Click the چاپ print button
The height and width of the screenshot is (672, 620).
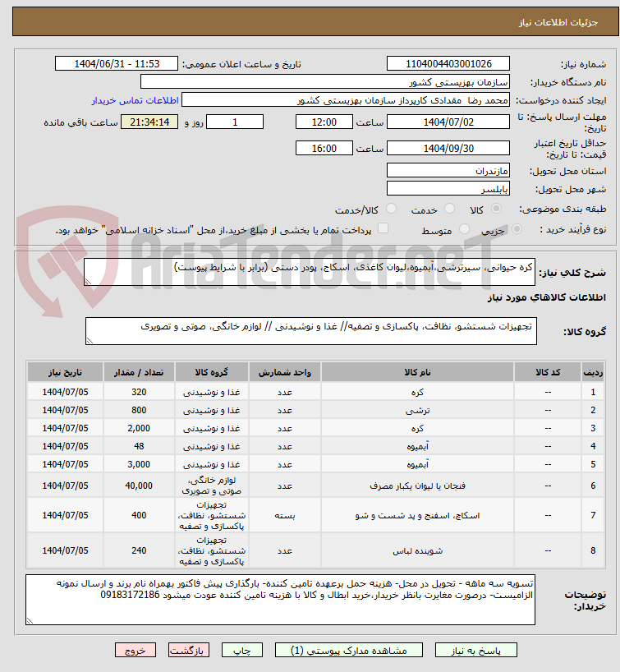(241, 651)
